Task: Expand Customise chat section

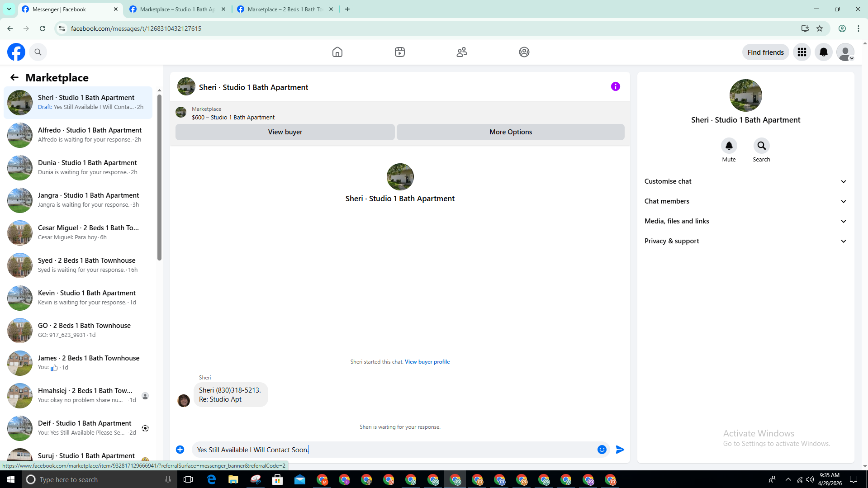Action: (745, 181)
